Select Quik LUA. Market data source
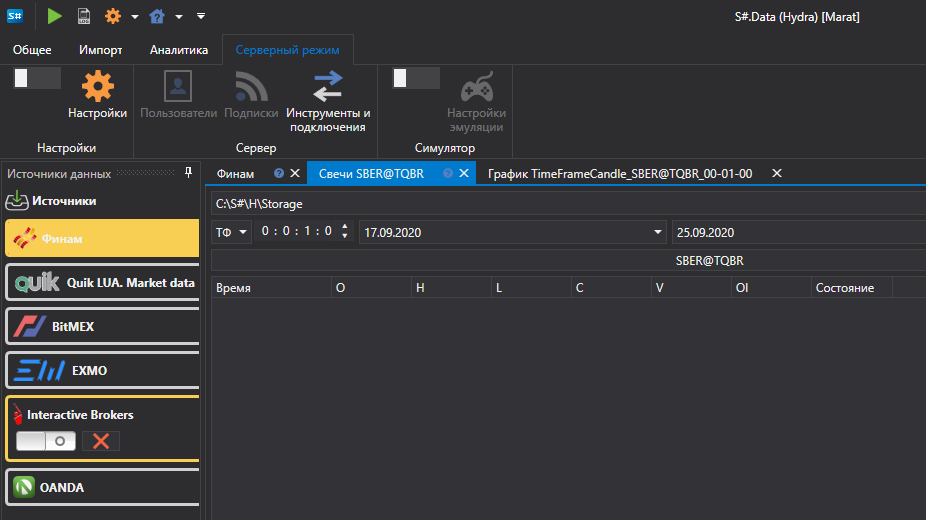Viewport: 926px width, 520px height. 102,283
